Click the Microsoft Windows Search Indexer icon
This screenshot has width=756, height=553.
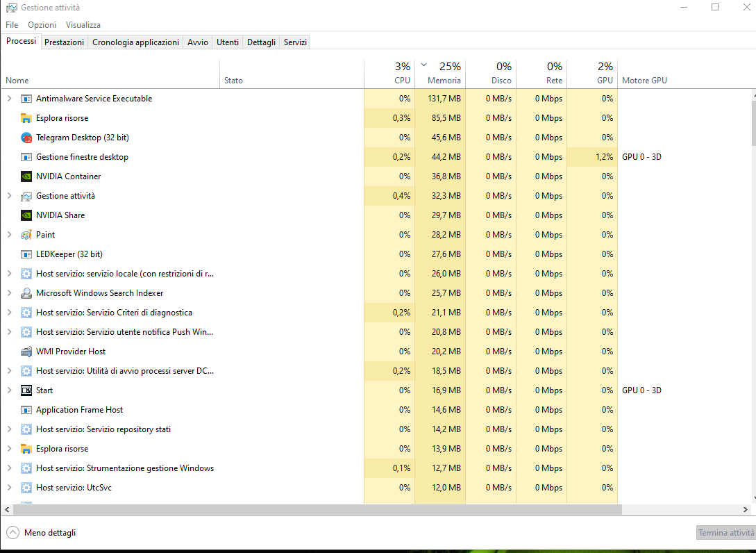(x=26, y=293)
